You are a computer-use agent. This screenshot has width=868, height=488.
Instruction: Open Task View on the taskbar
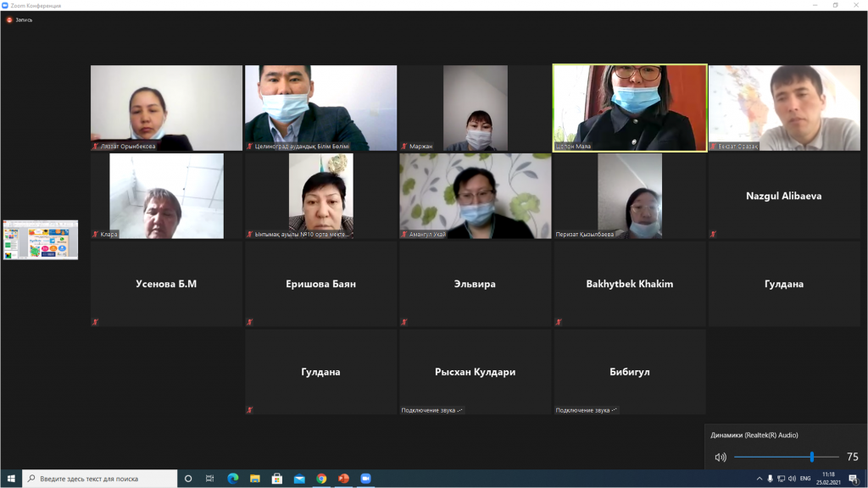tap(210, 479)
